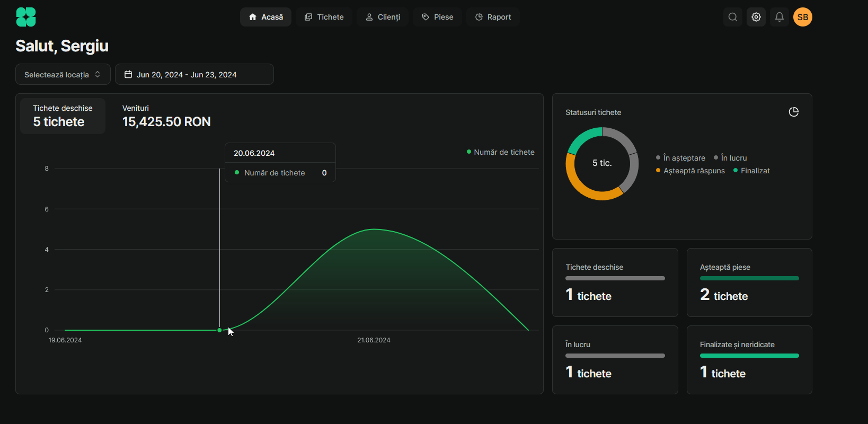Open the Clienți tab

pyautogui.click(x=383, y=17)
